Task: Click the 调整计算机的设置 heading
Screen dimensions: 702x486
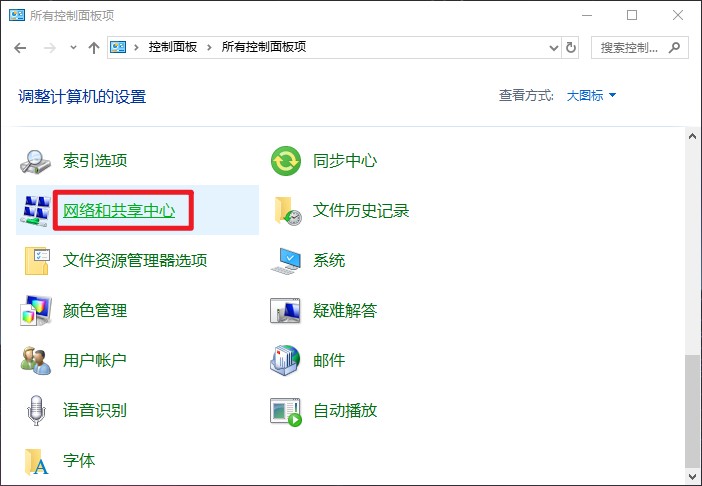Action: pyautogui.click(x=82, y=97)
